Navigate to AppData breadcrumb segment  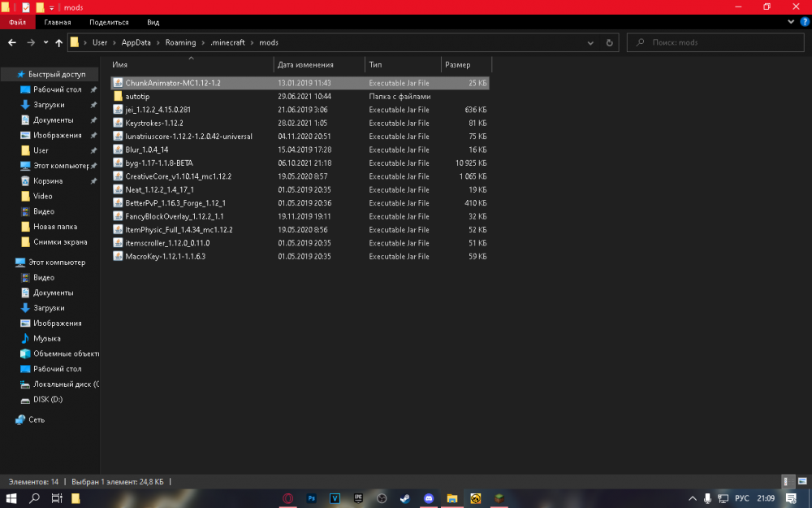[x=136, y=42]
